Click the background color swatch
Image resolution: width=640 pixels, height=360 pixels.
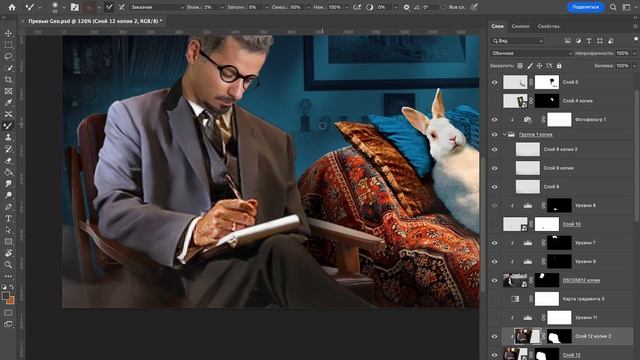11,300
